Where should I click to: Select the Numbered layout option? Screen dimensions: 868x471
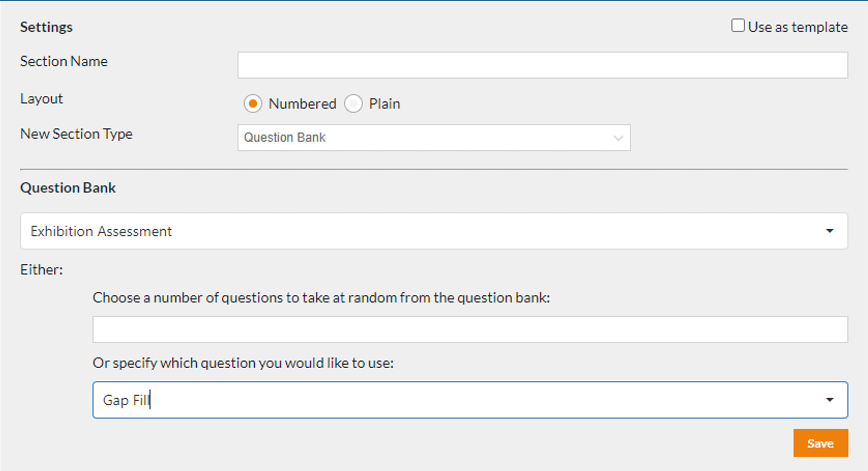point(253,104)
